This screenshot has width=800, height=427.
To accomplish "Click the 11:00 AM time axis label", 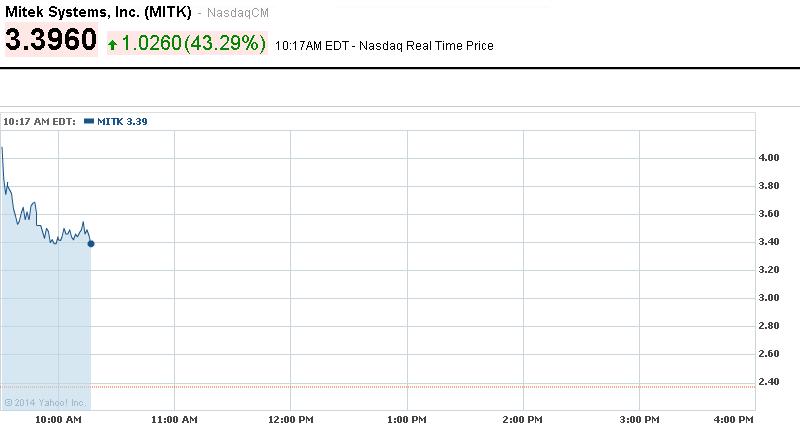I will click(x=175, y=418).
